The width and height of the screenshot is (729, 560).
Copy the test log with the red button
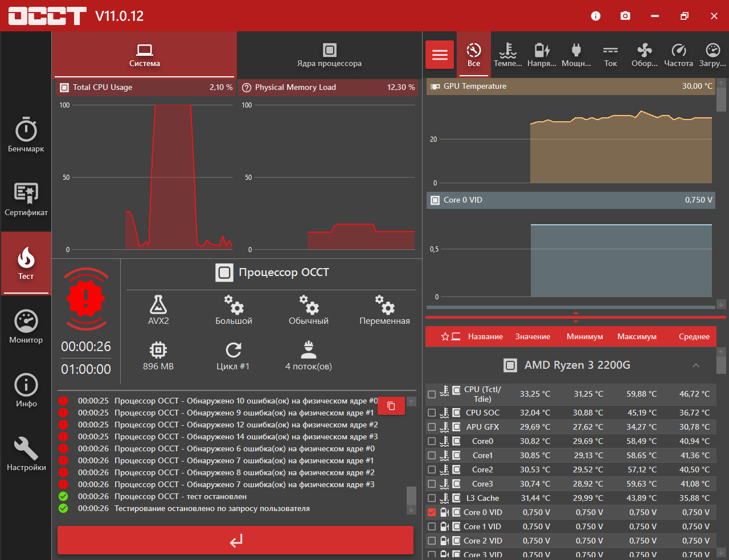pyautogui.click(x=391, y=406)
